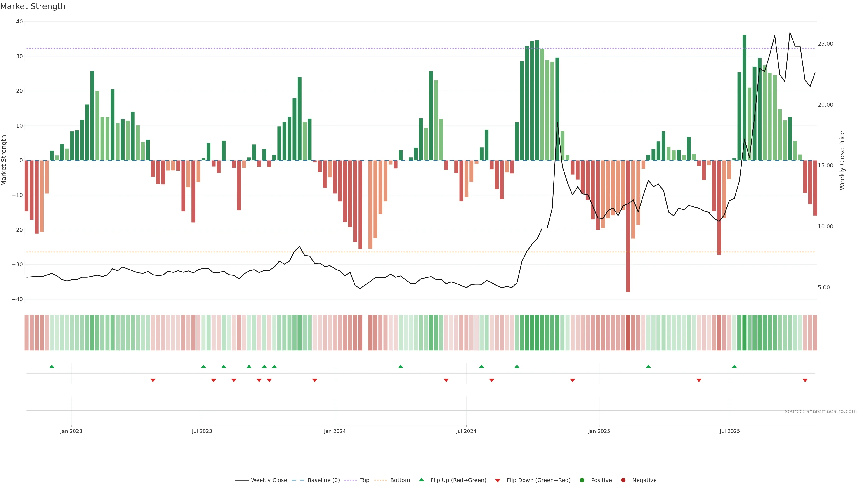
Task: Click the Jul 2024 x-axis label
Action: [466, 431]
